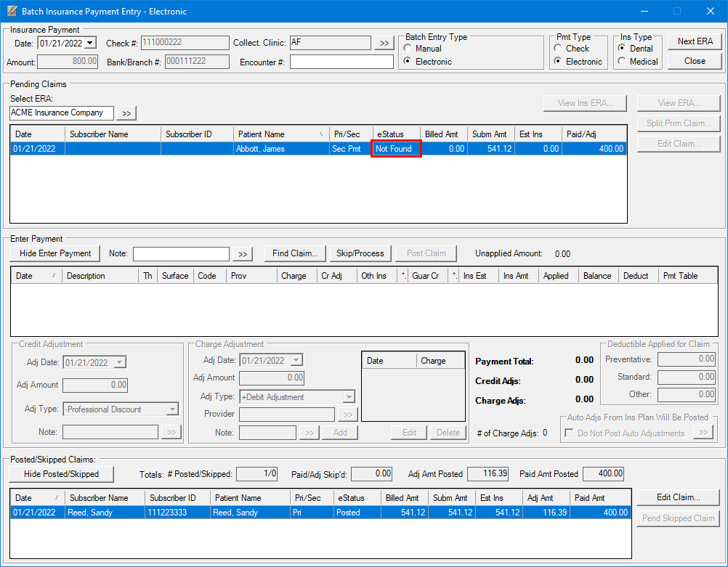Click Skip/Process button

(x=360, y=253)
